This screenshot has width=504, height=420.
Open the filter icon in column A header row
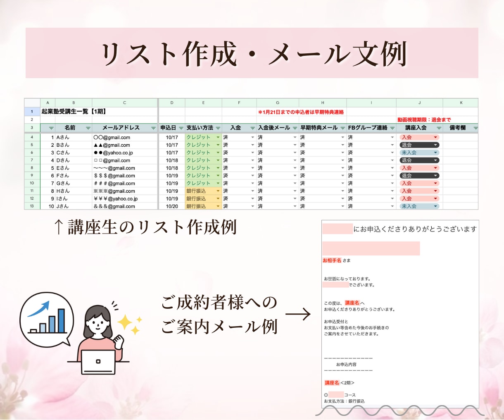[51, 128]
